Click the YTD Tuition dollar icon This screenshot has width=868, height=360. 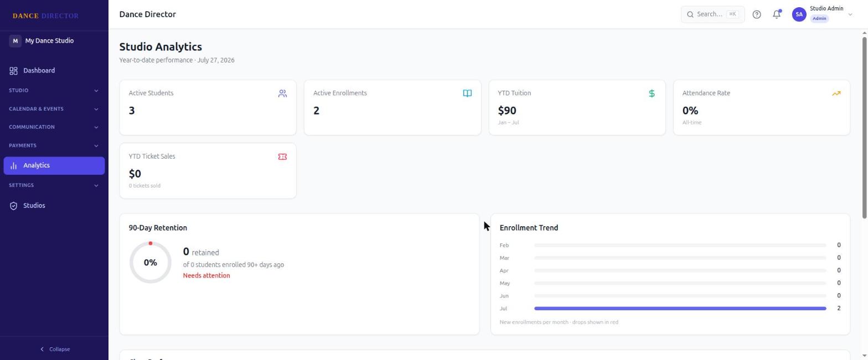[652, 93]
